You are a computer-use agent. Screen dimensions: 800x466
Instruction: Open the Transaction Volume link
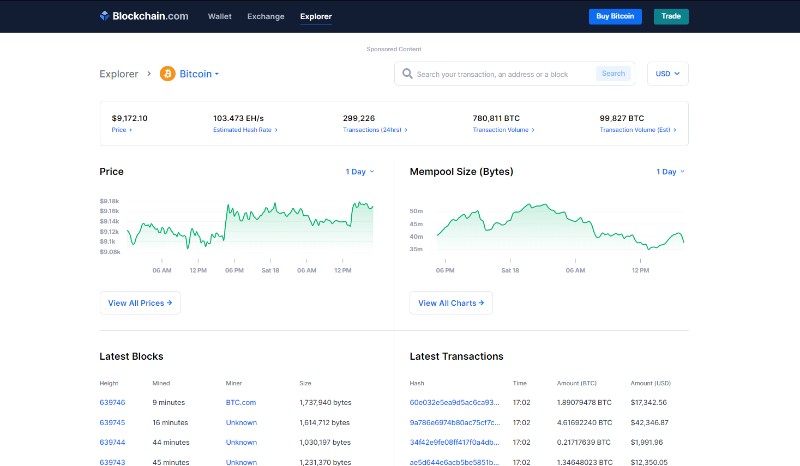(504, 130)
